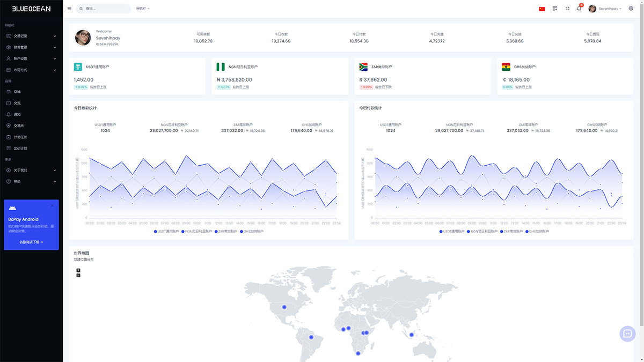Click the 谷歌商店下载 download button

[31, 242]
